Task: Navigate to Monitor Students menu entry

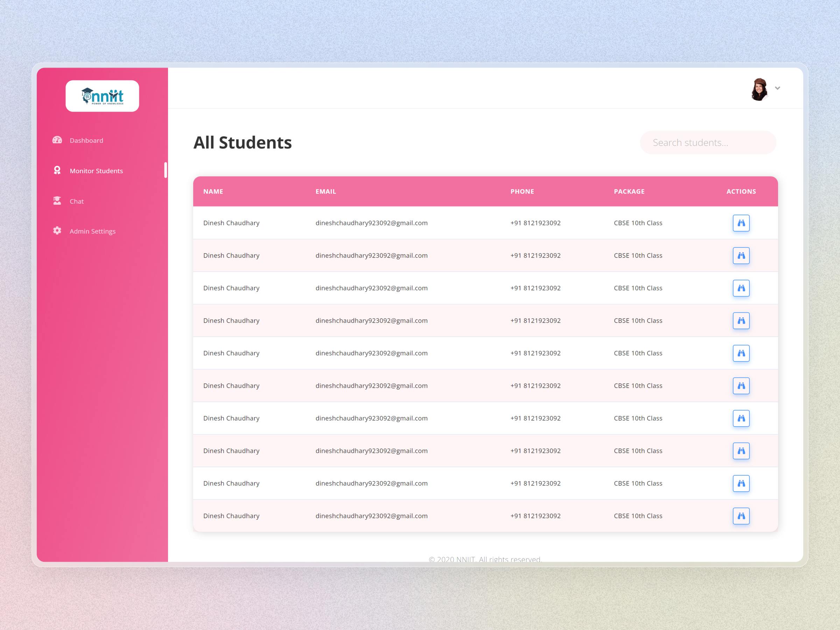Action: tap(96, 170)
